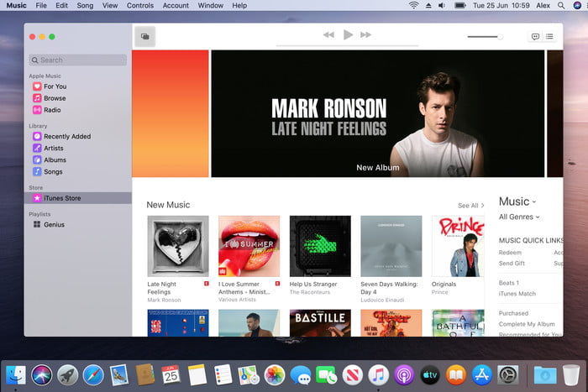Screen dimensions: 588x392
Task: Click Ludovico Einaudi artist name
Action: (x=382, y=300)
